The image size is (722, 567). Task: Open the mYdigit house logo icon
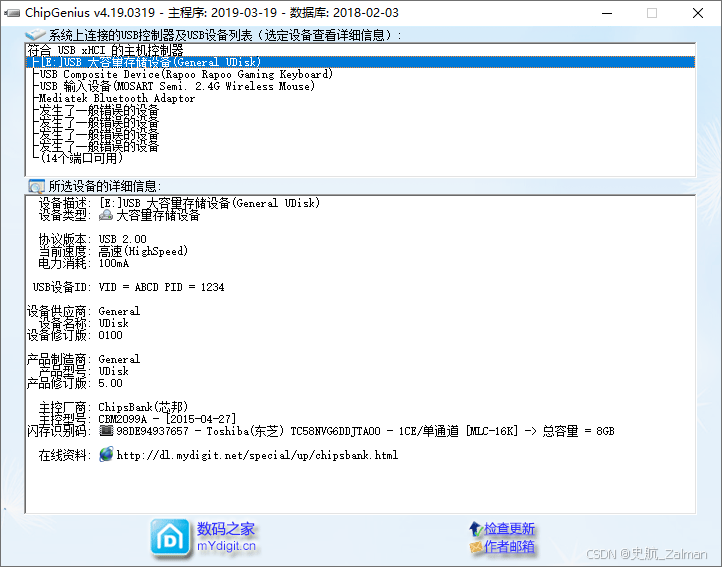click(170, 537)
